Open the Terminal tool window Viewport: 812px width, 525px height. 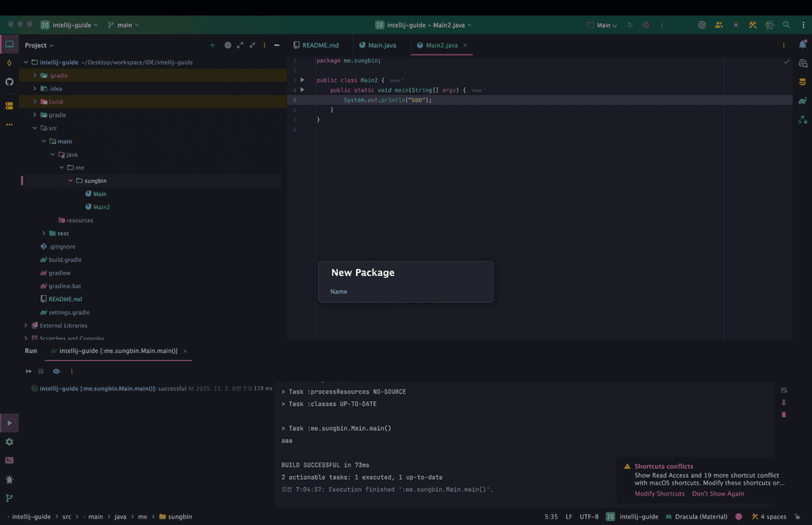tap(10, 460)
